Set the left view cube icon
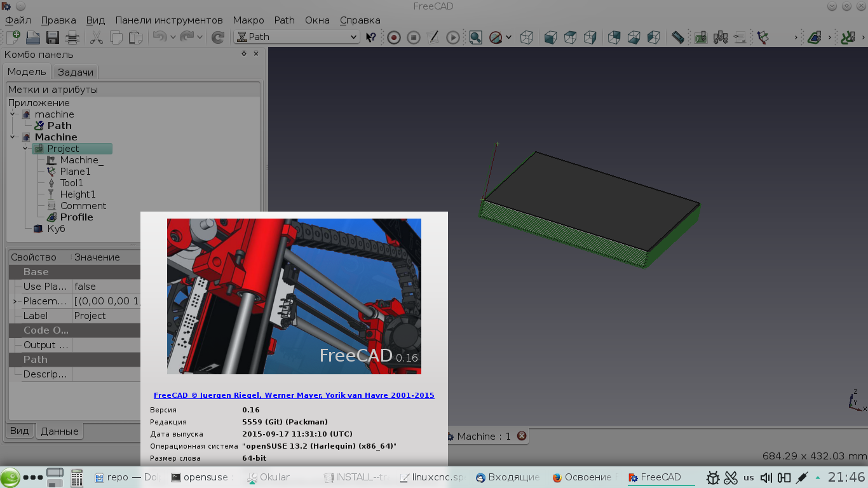Viewport: 868px width, 488px height. pyautogui.click(x=653, y=37)
